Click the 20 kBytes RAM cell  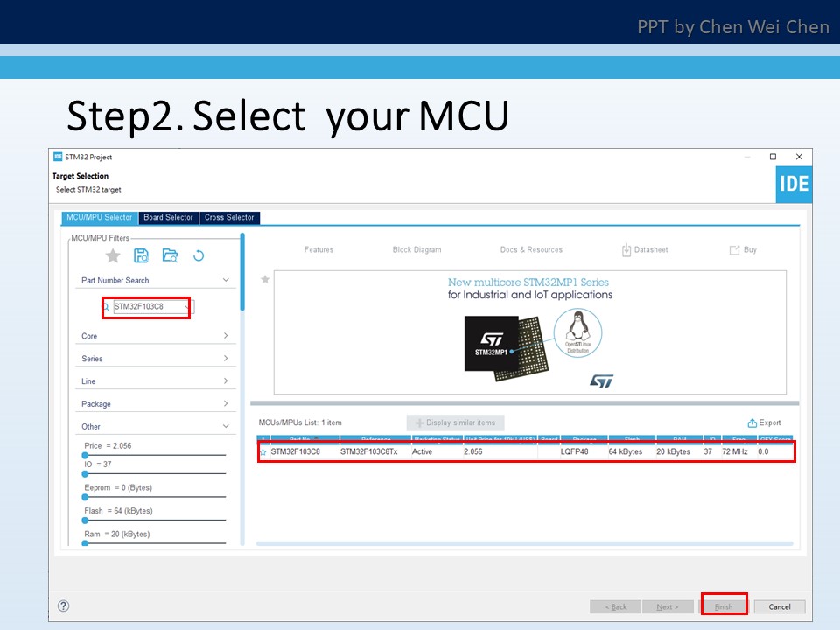point(674,451)
